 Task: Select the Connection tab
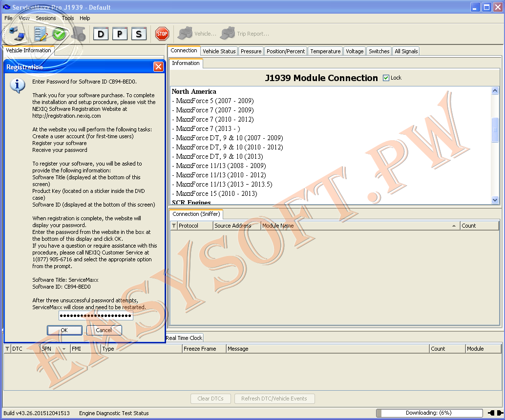(184, 51)
